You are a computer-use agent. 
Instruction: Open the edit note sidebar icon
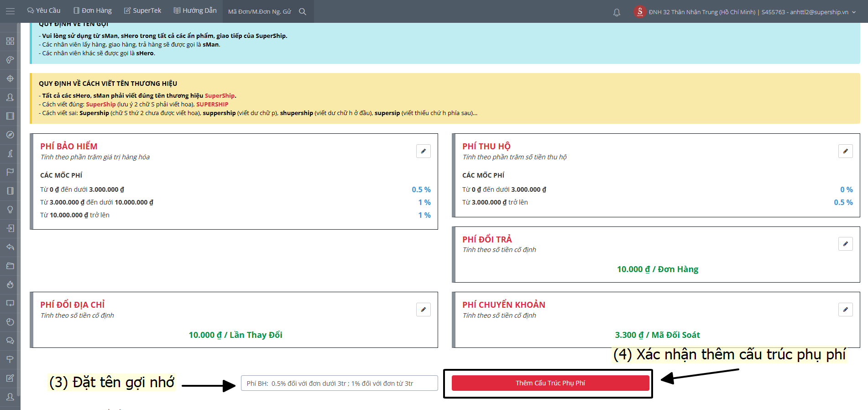coord(10,378)
